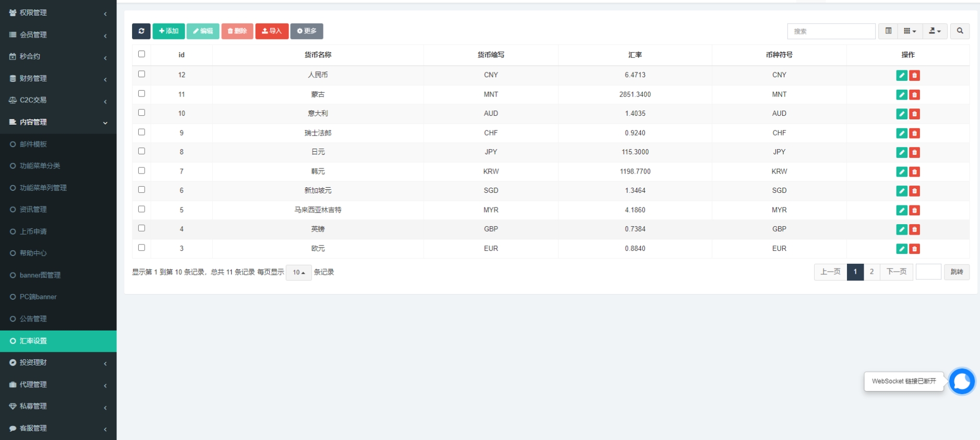Click the green 添加 button
This screenshot has width=980, height=440.
tap(169, 31)
